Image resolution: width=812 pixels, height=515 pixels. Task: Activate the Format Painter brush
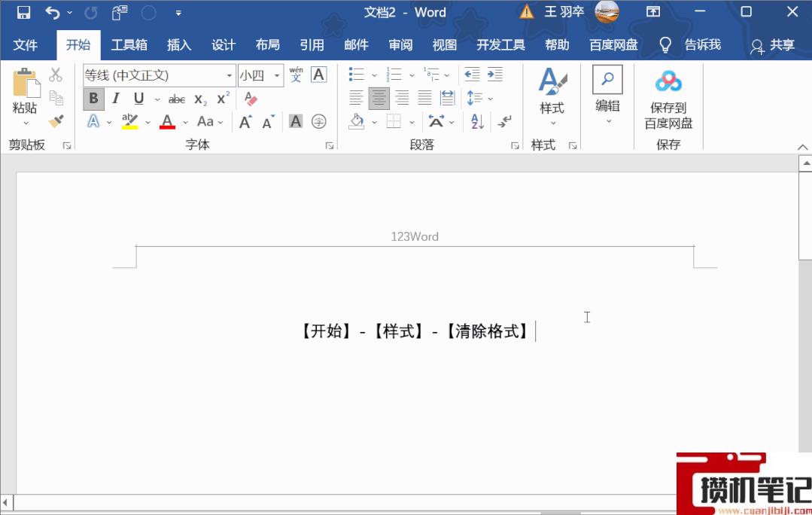(x=56, y=120)
